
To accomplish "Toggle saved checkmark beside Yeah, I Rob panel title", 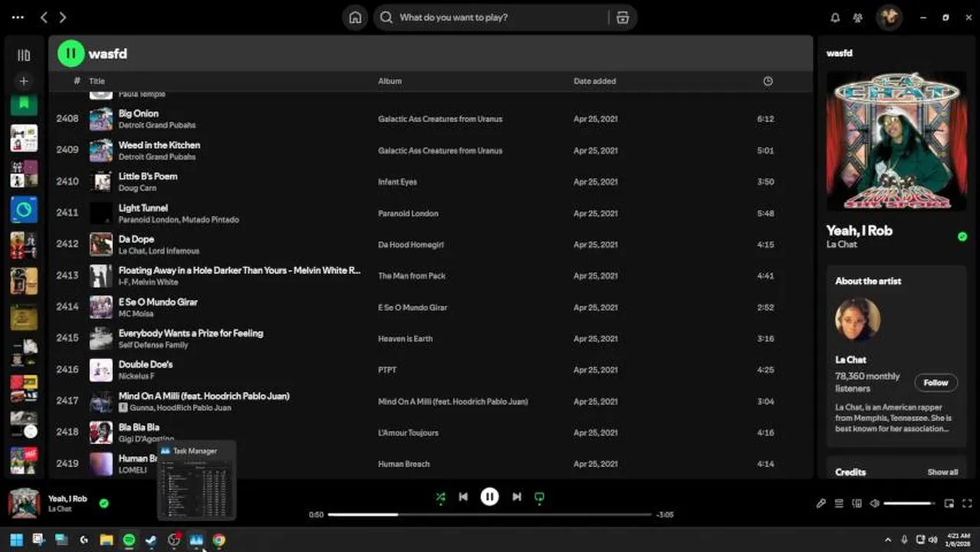I will [962, 237].
